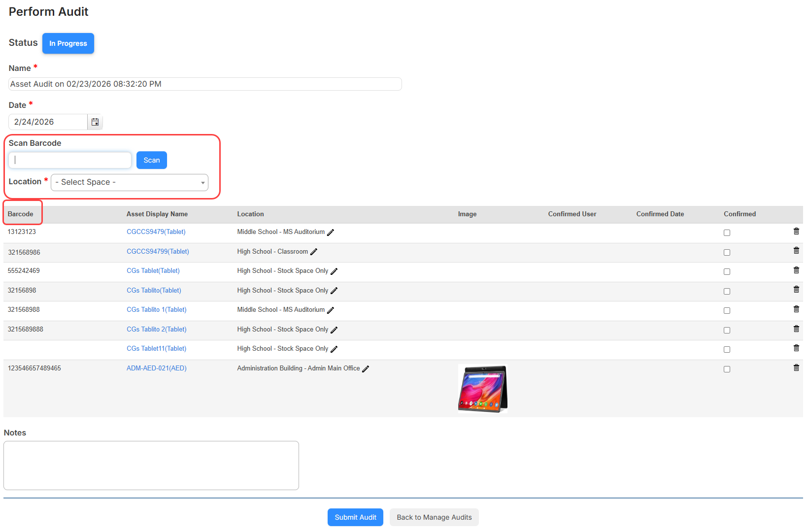Confirm the CGs Tablet11 asset
This screenshot has width=808, height=532.
(727, 349)
